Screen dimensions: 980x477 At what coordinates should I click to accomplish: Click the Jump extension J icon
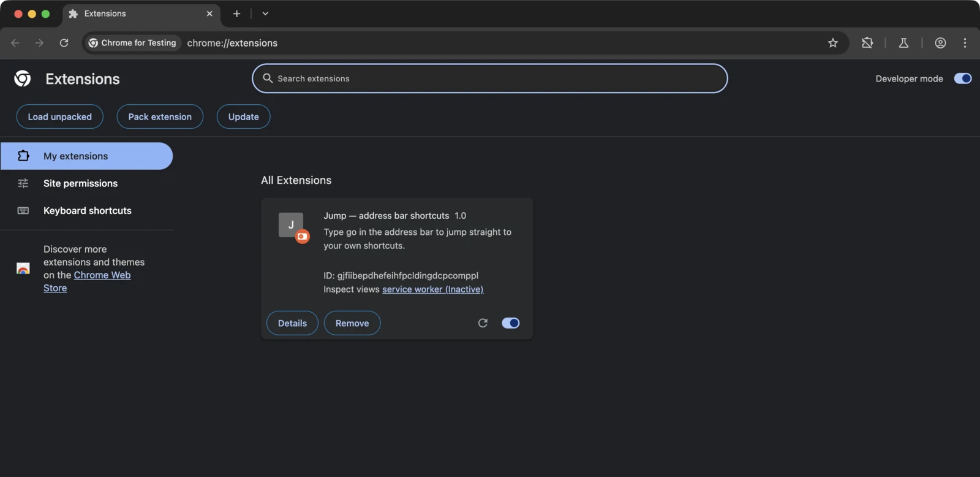click(x=291, y=225)
